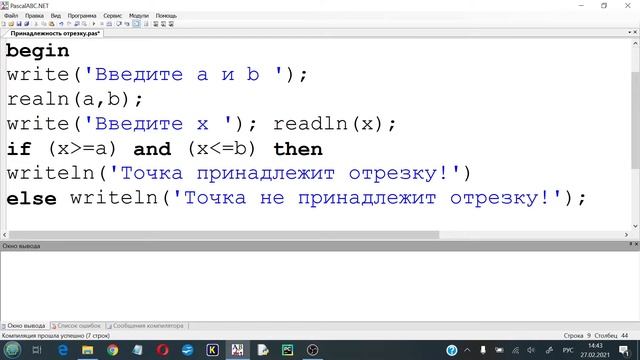
Task: Click the Compile toolbar icon
Action: 109,24
